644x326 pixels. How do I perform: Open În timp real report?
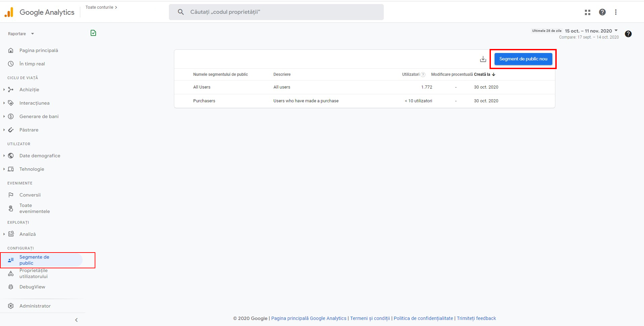coord(32,64)
